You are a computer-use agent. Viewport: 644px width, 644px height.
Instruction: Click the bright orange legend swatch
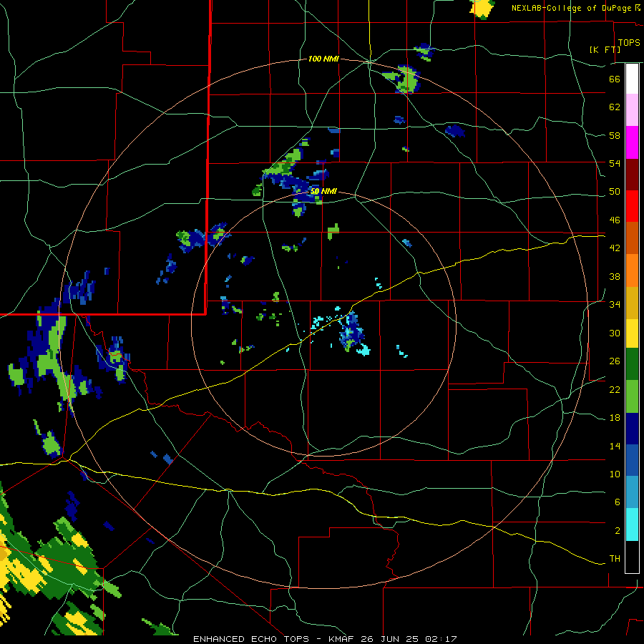tap(632, 270)
